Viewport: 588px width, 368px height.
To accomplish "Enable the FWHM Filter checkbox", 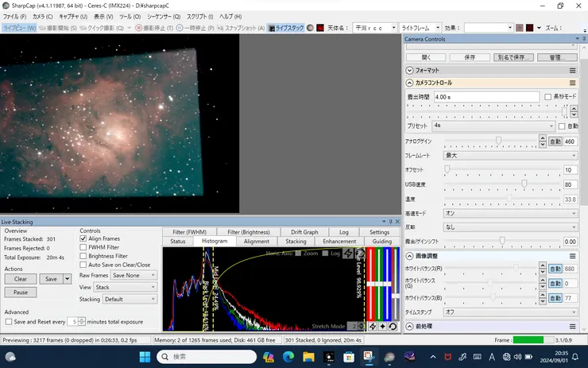I will [83, 247].
